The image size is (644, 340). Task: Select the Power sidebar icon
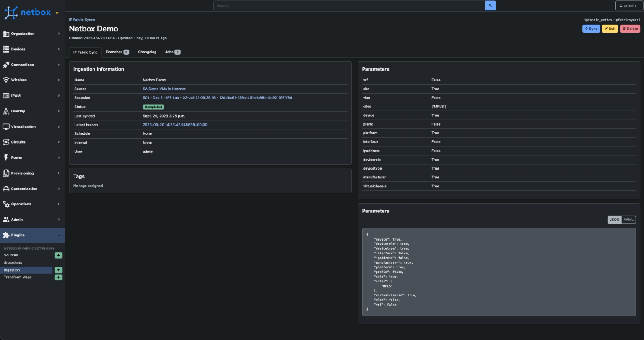[x=7, y=157]
